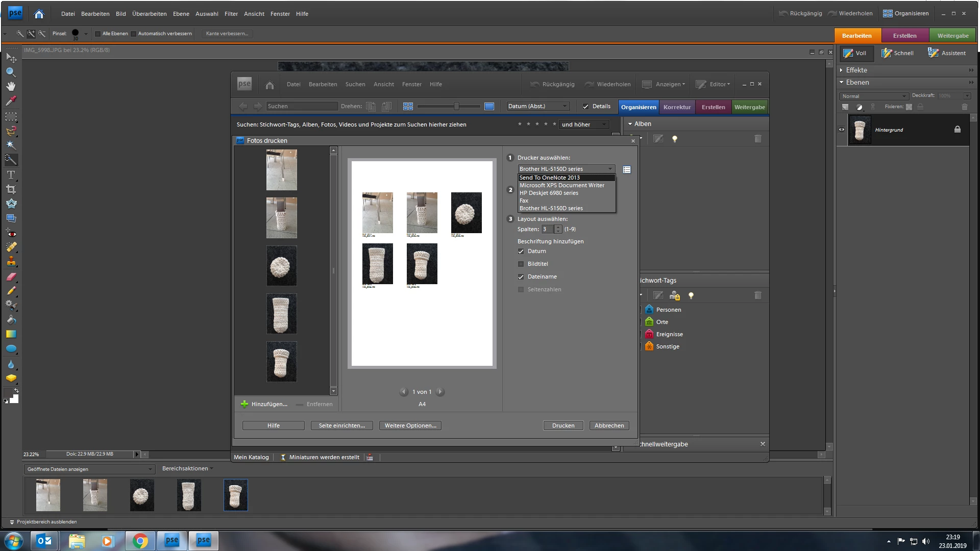Click the home icon in editor
Image resolution: width=980 pixels, height=551 pixels.
39,14
